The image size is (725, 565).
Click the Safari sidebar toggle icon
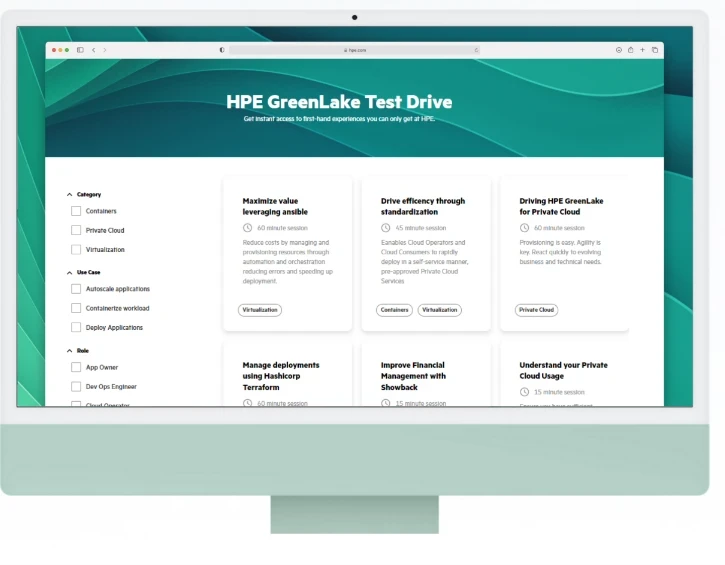pos(80,50)
